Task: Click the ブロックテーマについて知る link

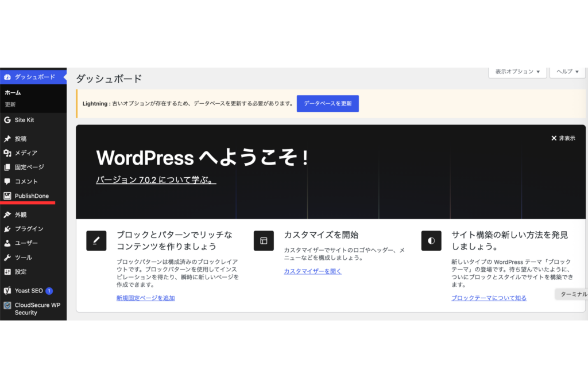Action: click(489, 298)
